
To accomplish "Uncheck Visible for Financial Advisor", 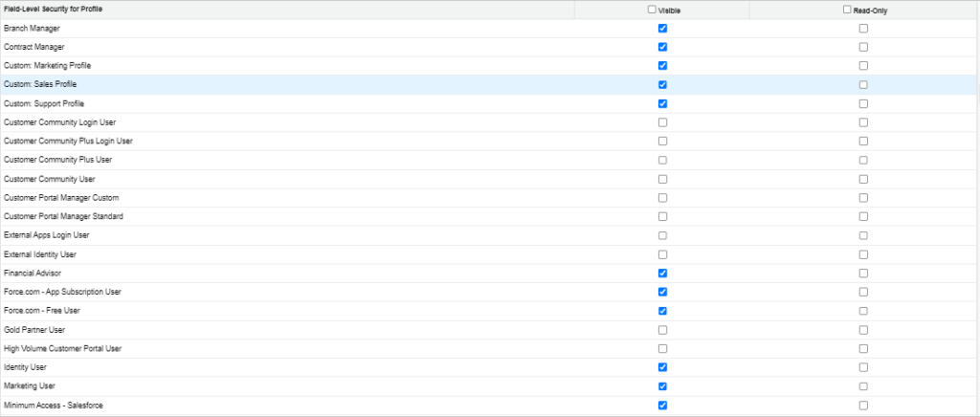I will click(662, 274).
